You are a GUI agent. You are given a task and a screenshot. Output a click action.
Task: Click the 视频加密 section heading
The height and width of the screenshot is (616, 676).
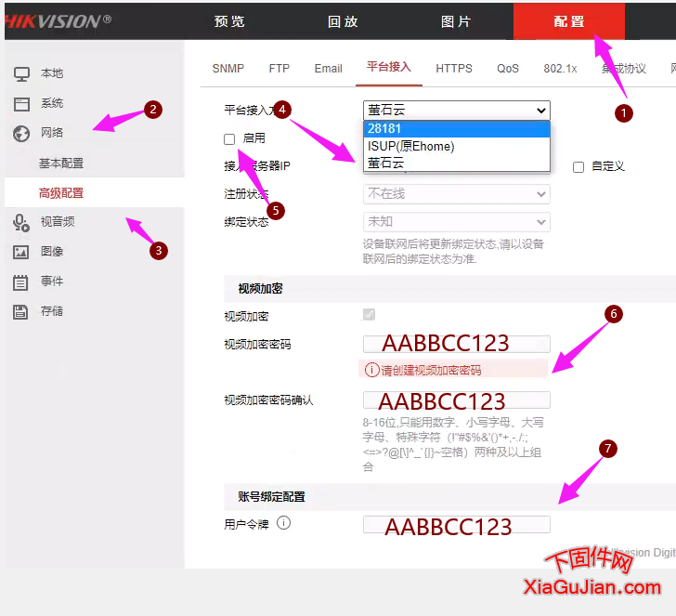point(260,289)
